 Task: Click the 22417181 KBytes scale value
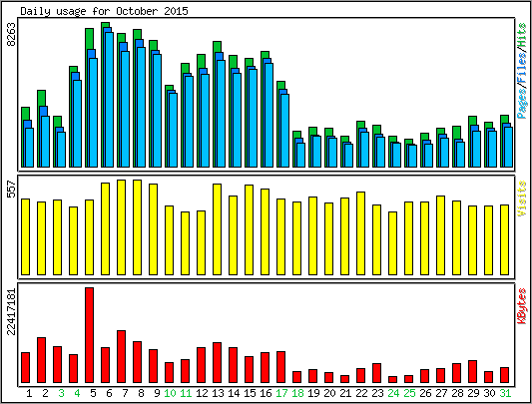(x=11, y=311)
